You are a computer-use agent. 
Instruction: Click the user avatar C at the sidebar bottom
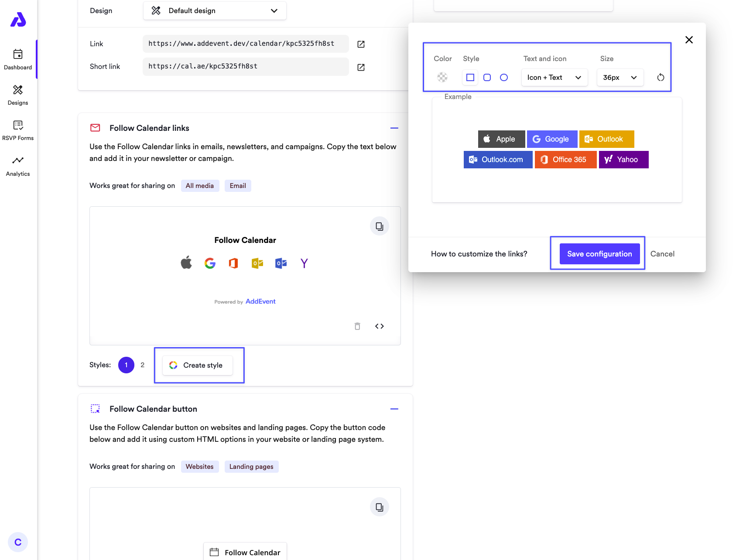[18, 542]
